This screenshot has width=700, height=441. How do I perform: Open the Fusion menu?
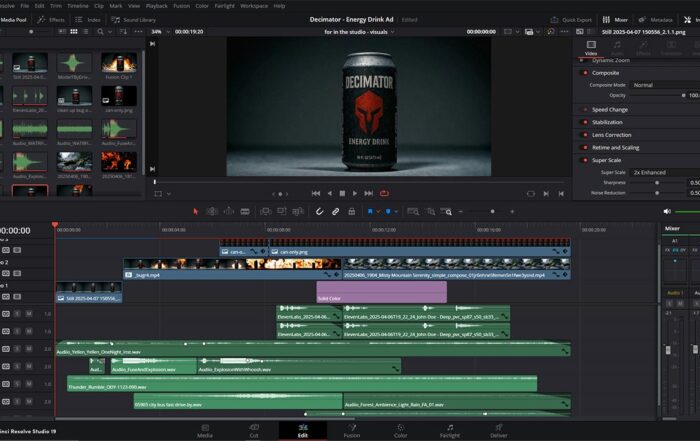(x=181, y=6)
